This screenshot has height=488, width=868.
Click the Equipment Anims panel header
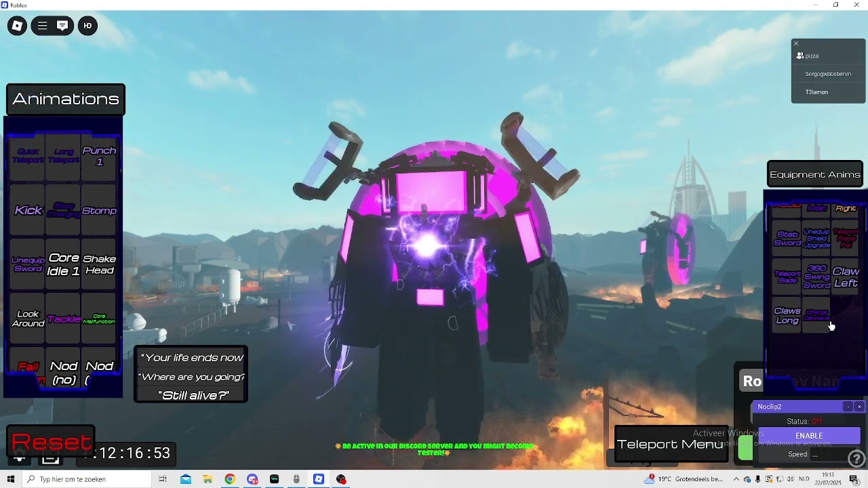pyautogui.click(x=815, y=174)
